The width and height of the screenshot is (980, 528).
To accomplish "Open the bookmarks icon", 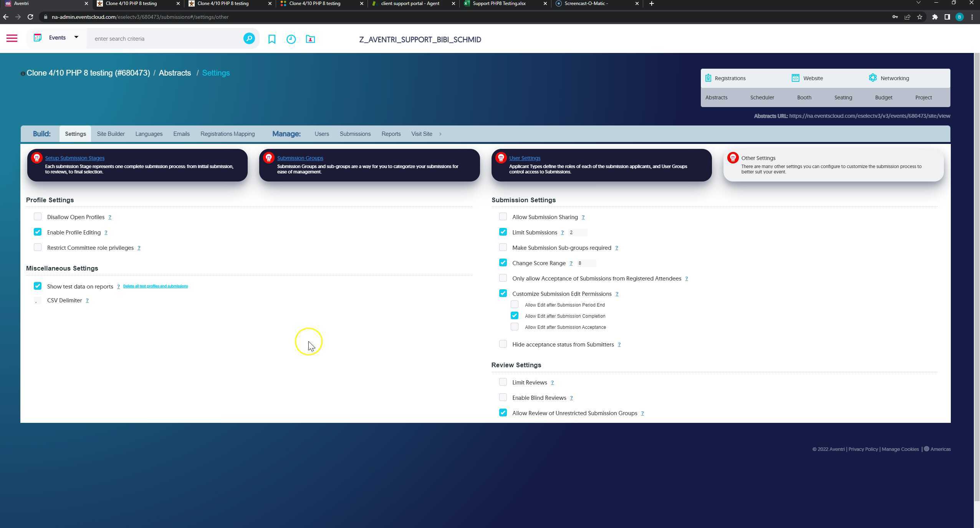I will [272, 39].
